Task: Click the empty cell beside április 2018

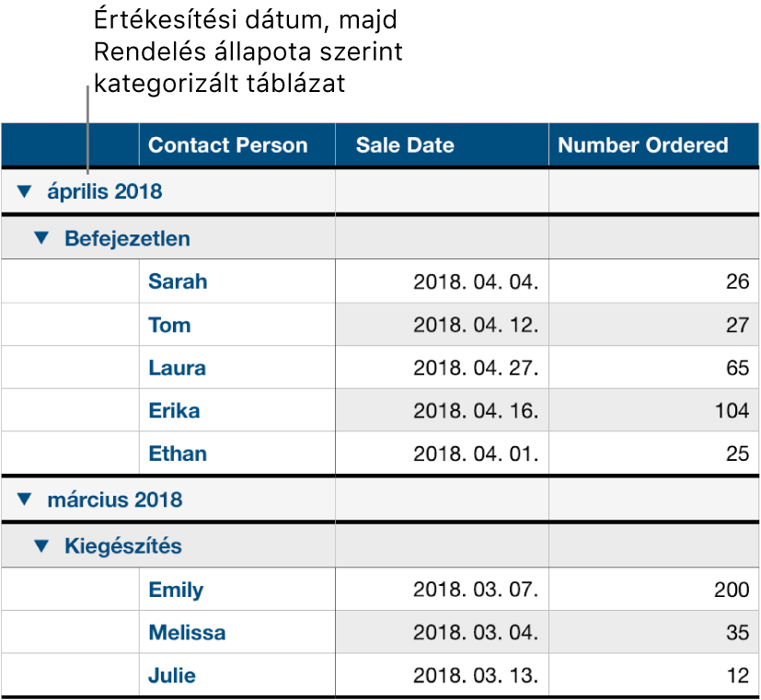Action: point(442,190)
